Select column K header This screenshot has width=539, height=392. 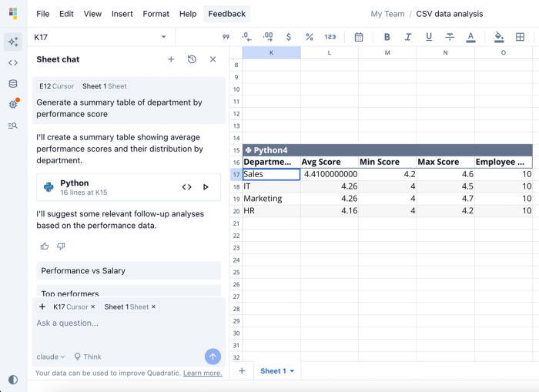[272, 52]
